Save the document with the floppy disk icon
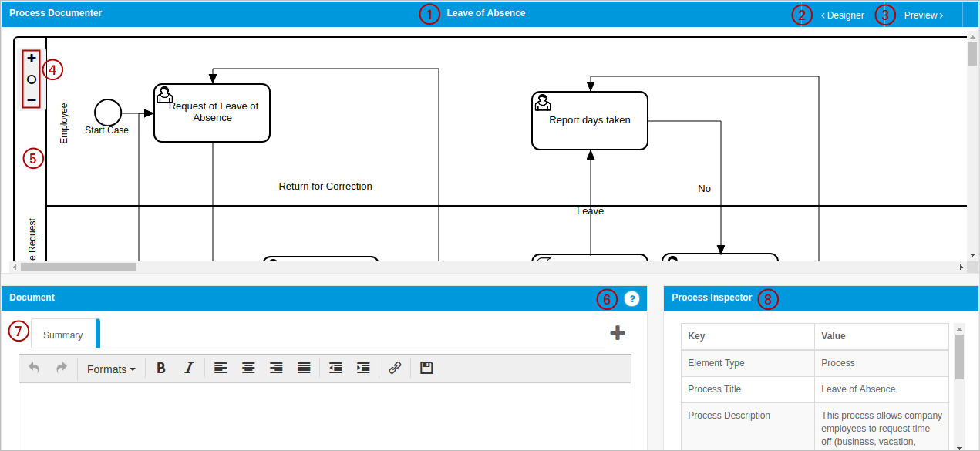This screenshot has width=980, height=451. pyautogui.click(x=426, y=369)
